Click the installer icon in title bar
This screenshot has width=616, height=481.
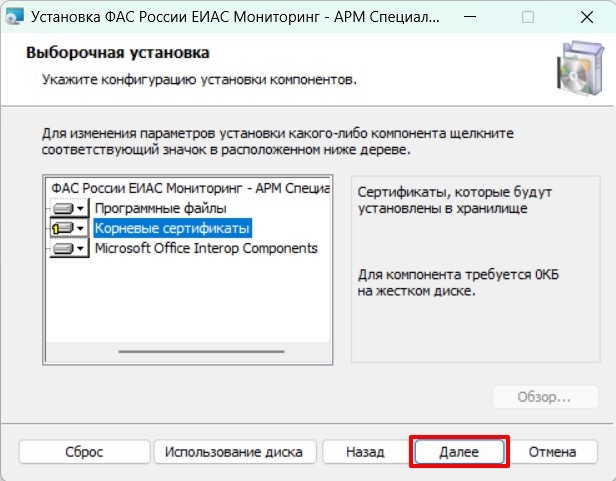click(14, 17)
